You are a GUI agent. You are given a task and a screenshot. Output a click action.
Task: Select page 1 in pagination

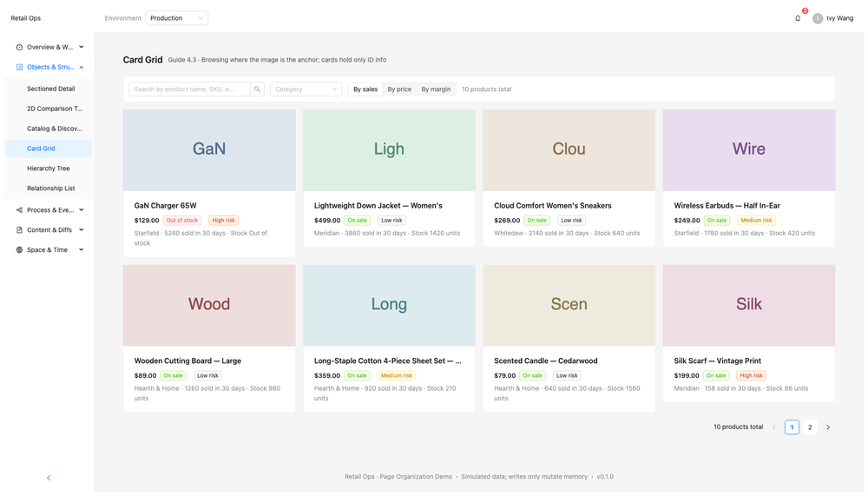(x=792, y=427)
